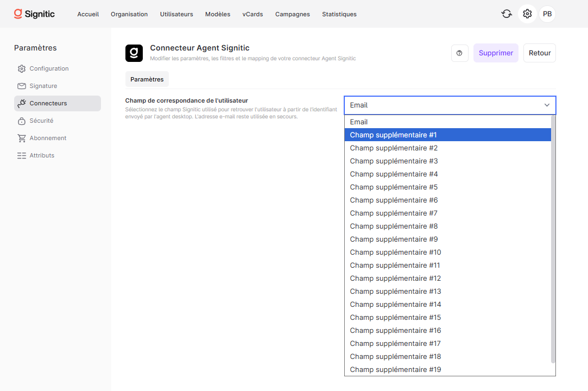This screenshot has height=391, width=588.
Task: Choose Champ supplémentaire #8 option
Action: 448,226
